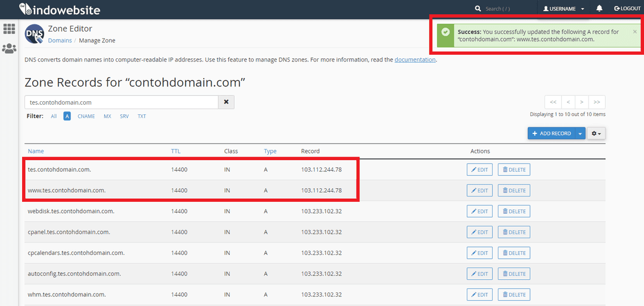Edit the whm.tes.contohdomain.com. record
This screenshot has height=306, width=644.
point(479,295)
